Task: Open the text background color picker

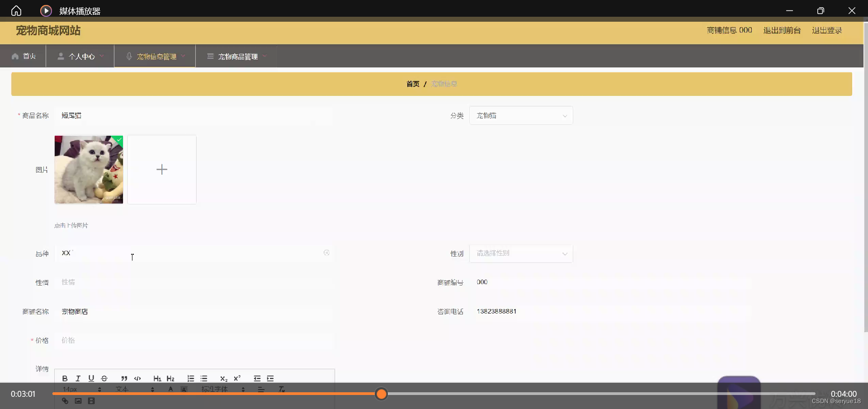Action: click(184, 389)
